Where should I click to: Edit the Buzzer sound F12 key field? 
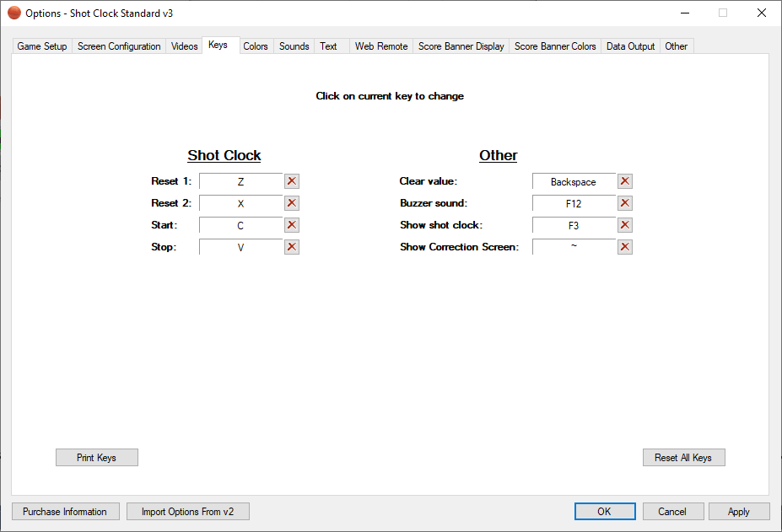pyautogui.click(x=574, y=204)
